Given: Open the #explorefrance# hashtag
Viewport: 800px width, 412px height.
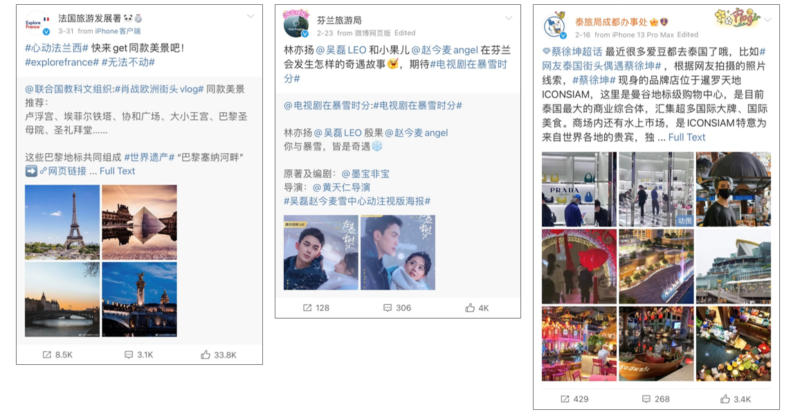Looking at the screenshot, I should 62,62.
